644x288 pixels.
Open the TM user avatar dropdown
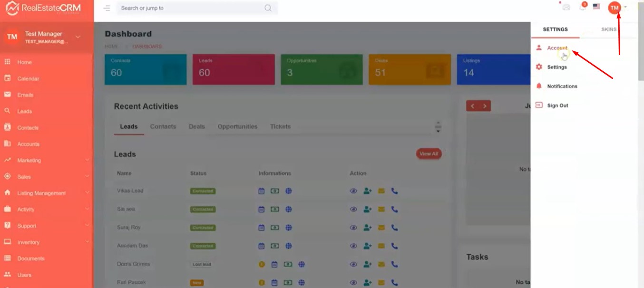(x=615, y=8)
